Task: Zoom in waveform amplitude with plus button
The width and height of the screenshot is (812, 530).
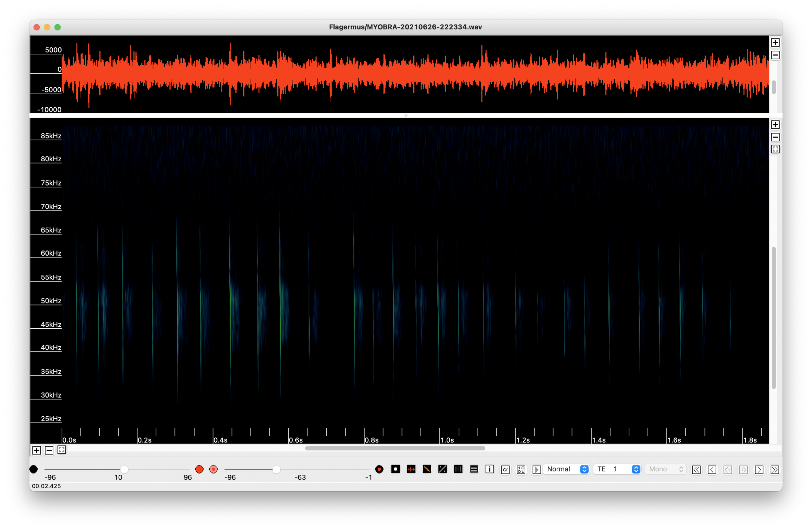Action: pos(775,42)
